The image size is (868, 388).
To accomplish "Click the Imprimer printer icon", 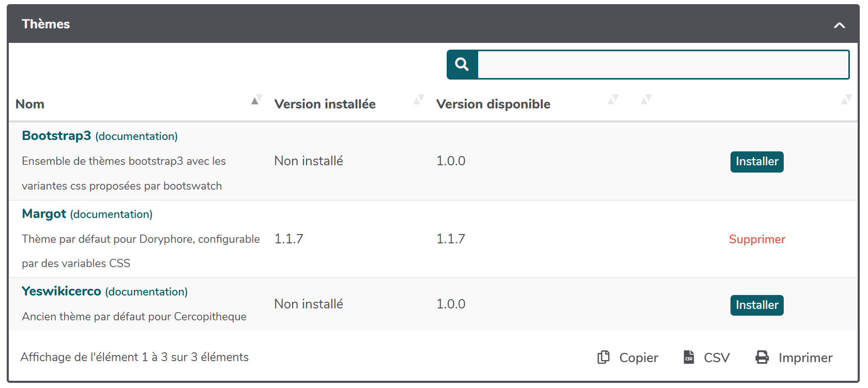I will (762, 357).
